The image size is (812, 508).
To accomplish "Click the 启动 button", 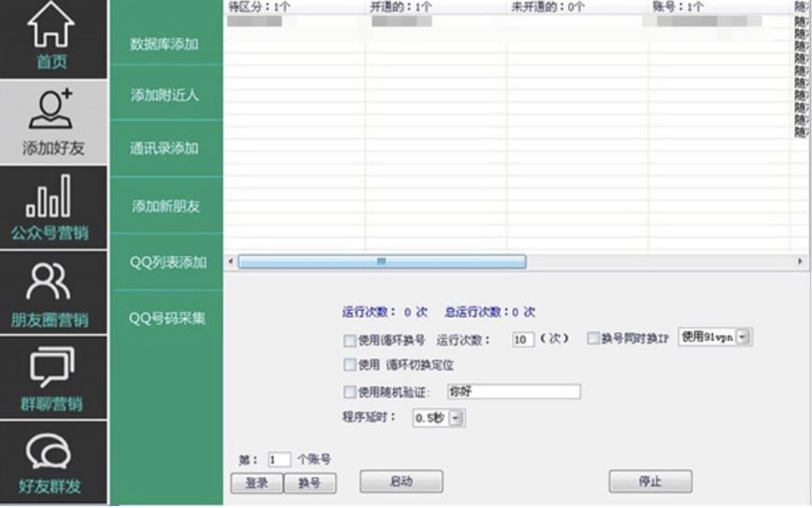I will [401, 482].
